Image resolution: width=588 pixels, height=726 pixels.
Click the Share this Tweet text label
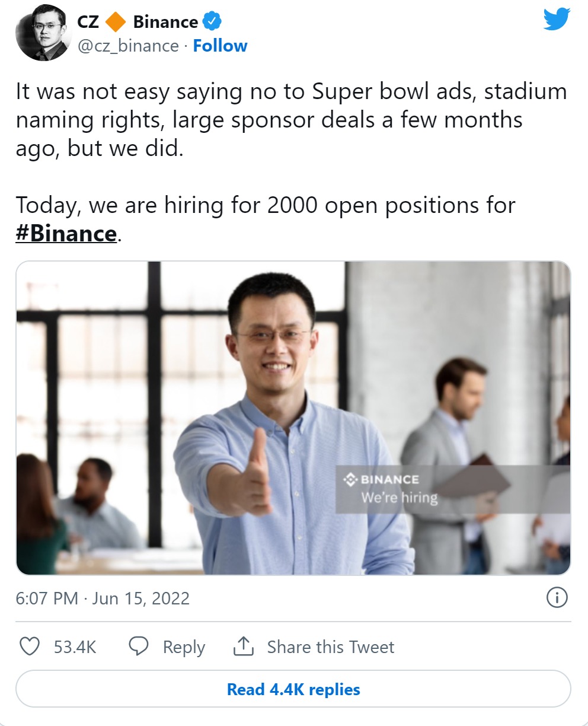(x=332, y=647)
